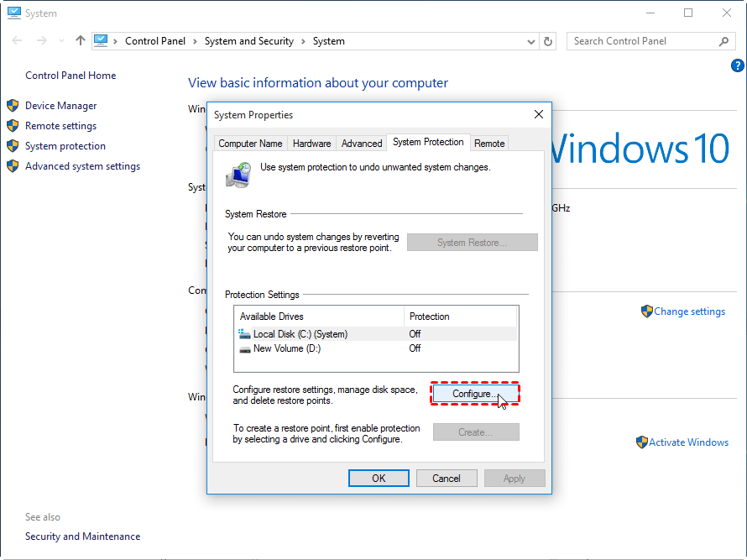Expand the address bar history dropdown

(x=531, y=41)
